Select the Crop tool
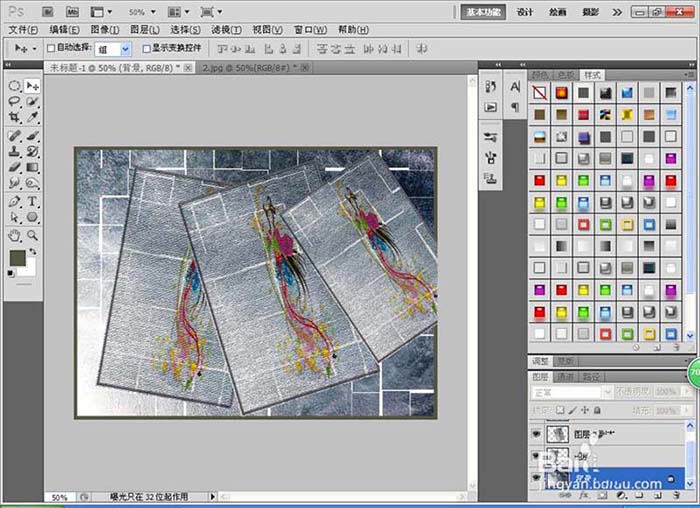The image size is (700, 508). (14, 117)
